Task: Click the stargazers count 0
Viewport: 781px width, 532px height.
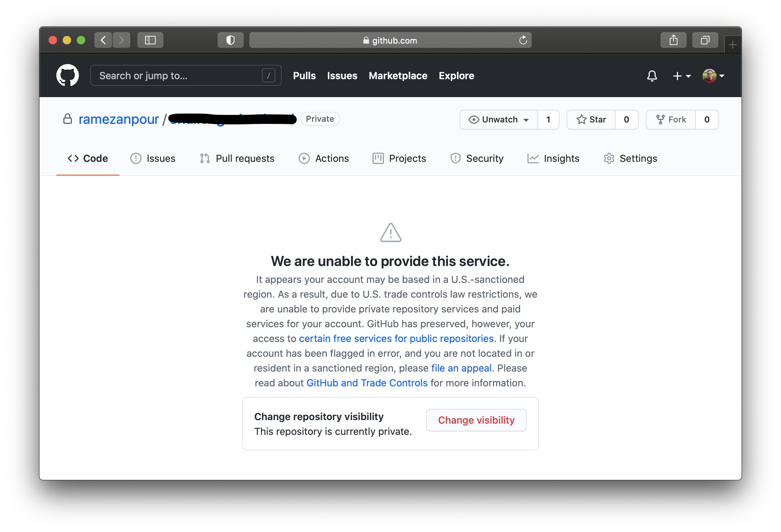Action: coord(626,120)
